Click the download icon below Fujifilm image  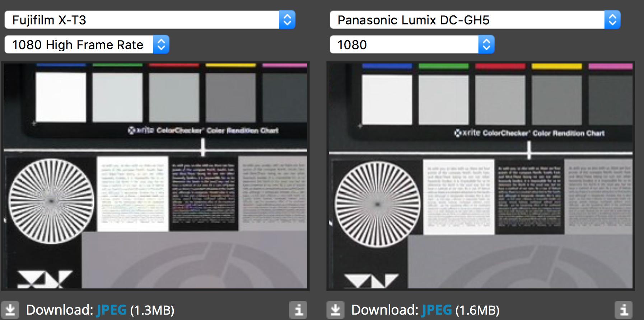tap(10, 310)
